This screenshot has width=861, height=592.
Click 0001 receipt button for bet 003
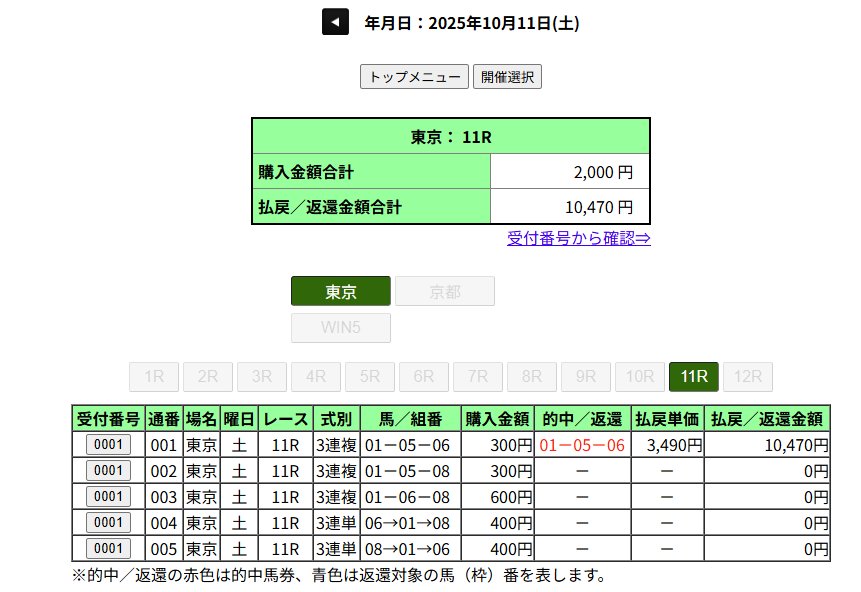[108, 497]
